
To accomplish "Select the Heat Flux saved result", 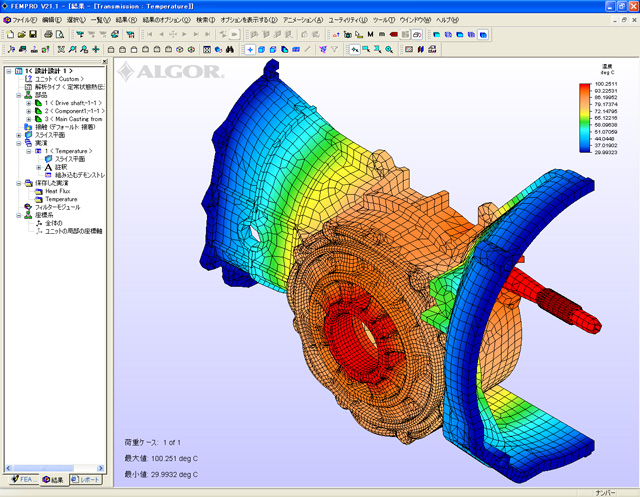I will click(58, 191).
